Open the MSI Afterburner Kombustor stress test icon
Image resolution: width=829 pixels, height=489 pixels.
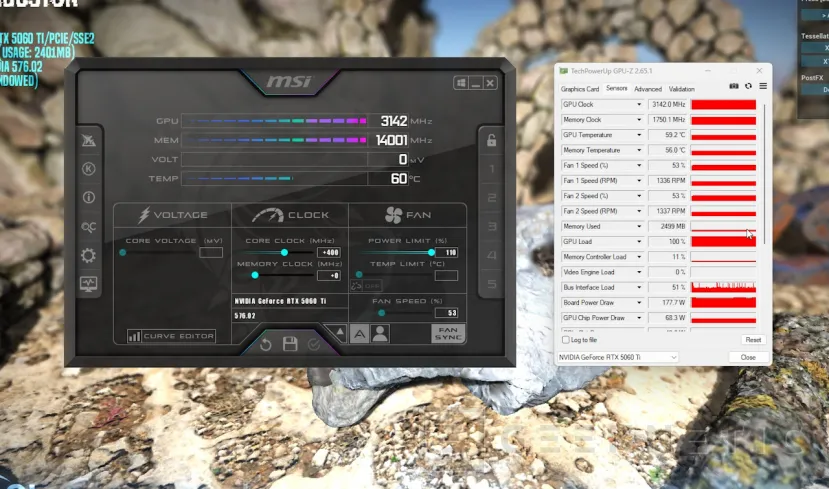tap(88, 140)
